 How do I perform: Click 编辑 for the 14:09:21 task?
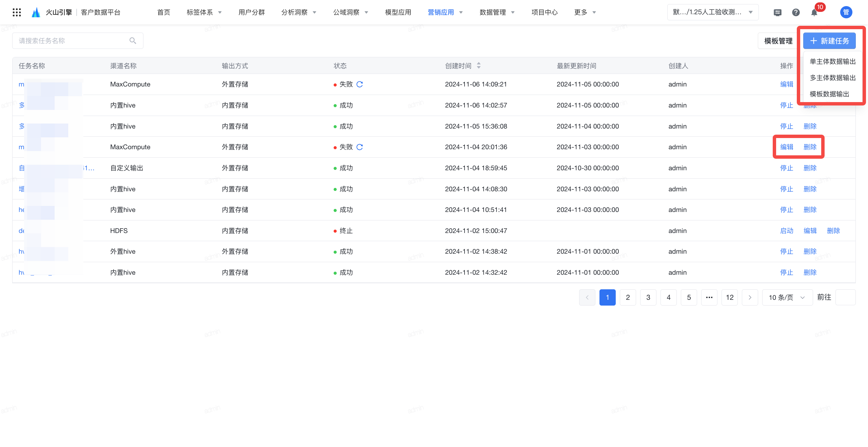pyautogui.click(x=787, y=84)
